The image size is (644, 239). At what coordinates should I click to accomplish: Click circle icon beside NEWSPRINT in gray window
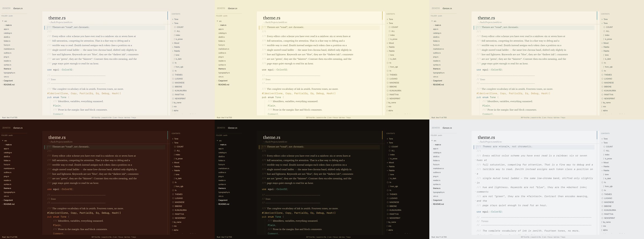coord(602,218)
